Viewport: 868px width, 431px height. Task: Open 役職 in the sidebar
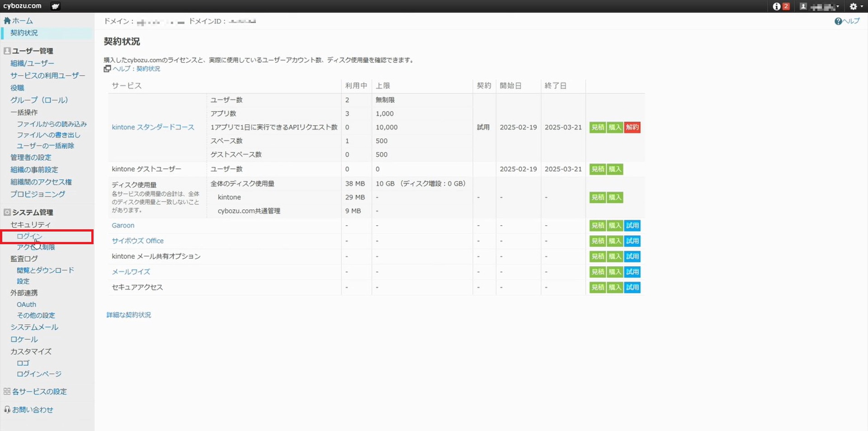(17, 88)
